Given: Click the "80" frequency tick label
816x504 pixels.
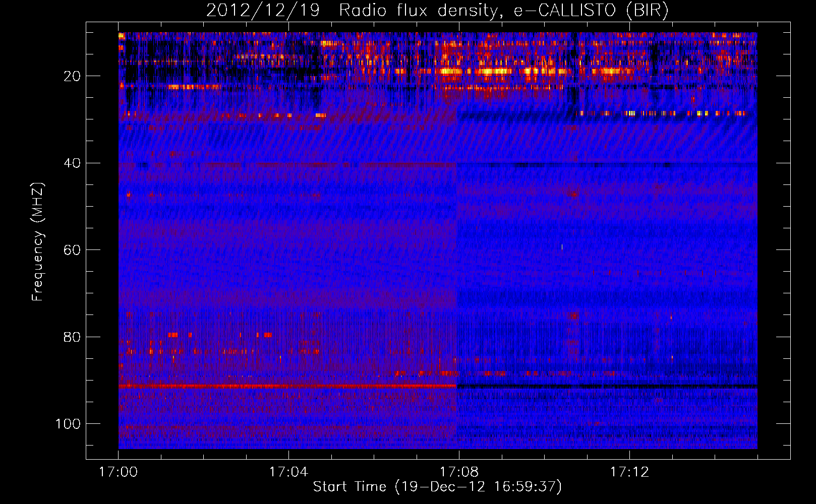Looking at the screenshot, I should (x=73, y=337).
